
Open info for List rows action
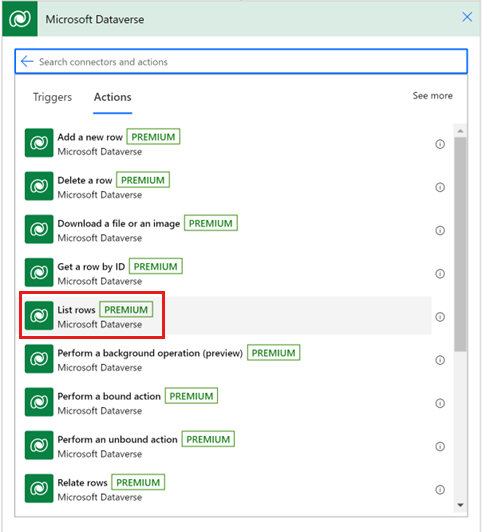point(440,317)
